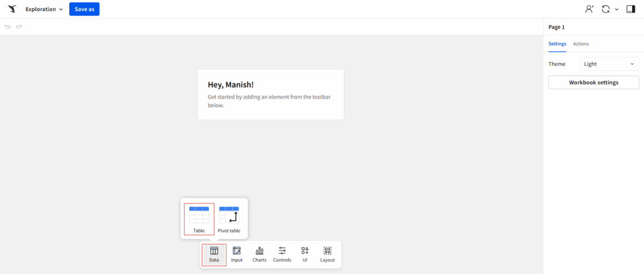Click the redo arrow icon
The image size is (644, 274).
(x=19, y=26)
